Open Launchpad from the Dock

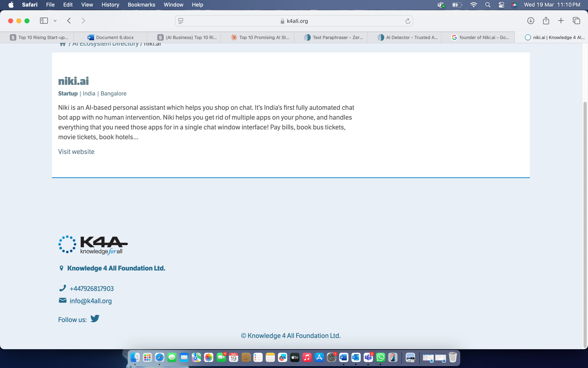pyautogui.click(x=147, y=357)
